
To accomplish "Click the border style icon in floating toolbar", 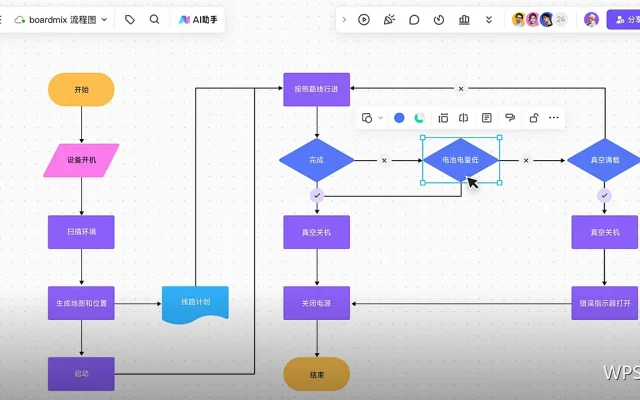I will [443, 118].
